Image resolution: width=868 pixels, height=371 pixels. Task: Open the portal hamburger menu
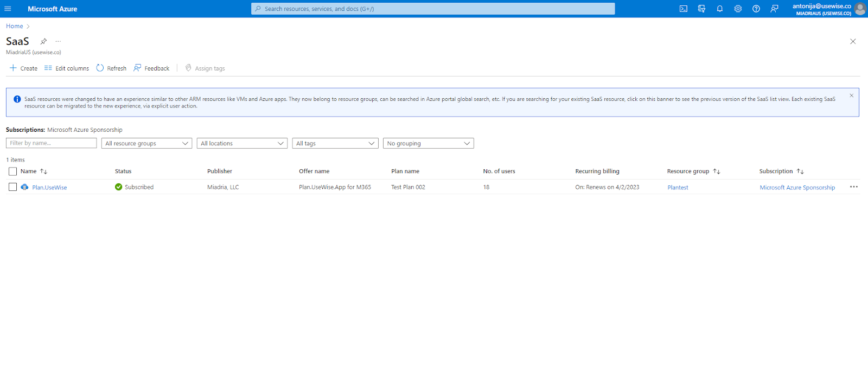click(x=8, y=9)
